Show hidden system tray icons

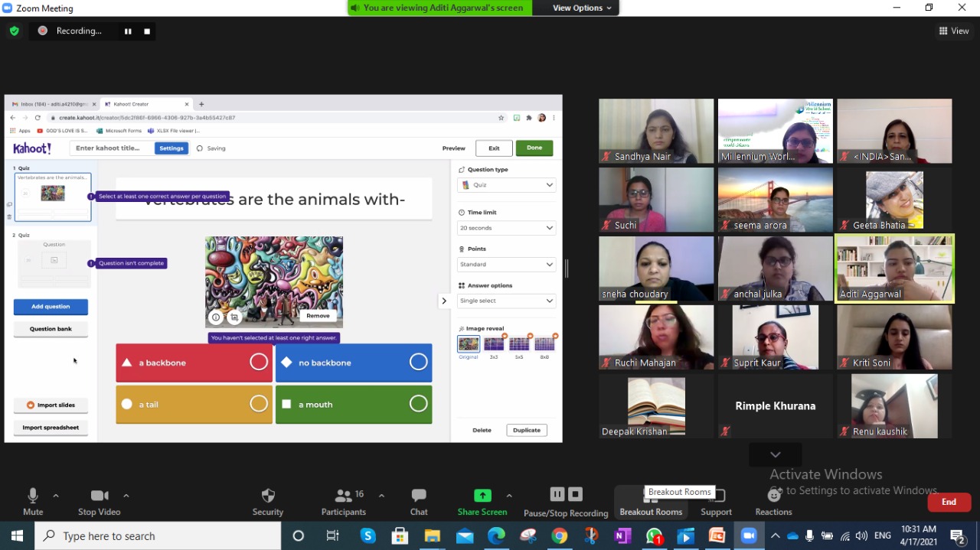click(x=775, y=536)
